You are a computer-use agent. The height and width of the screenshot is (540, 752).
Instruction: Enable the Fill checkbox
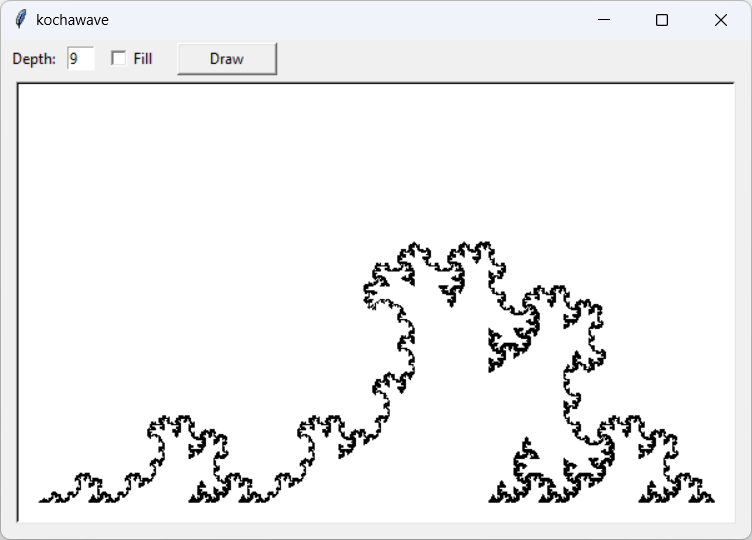(119, 59)
